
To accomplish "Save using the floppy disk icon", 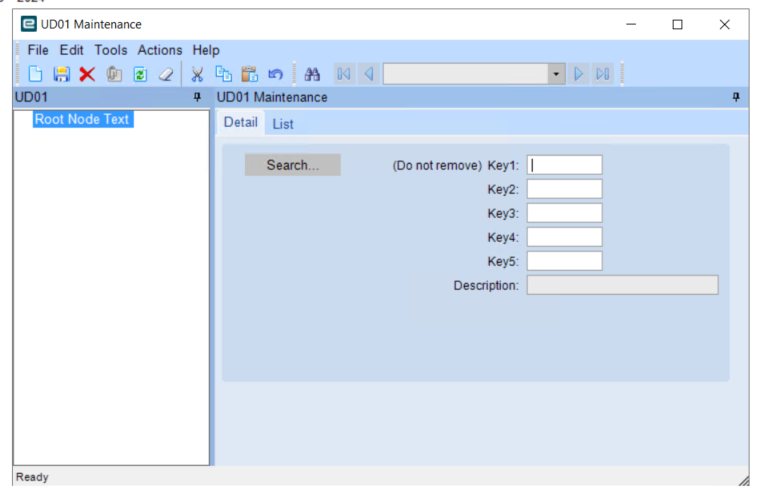I will click(x=62, y=74).
